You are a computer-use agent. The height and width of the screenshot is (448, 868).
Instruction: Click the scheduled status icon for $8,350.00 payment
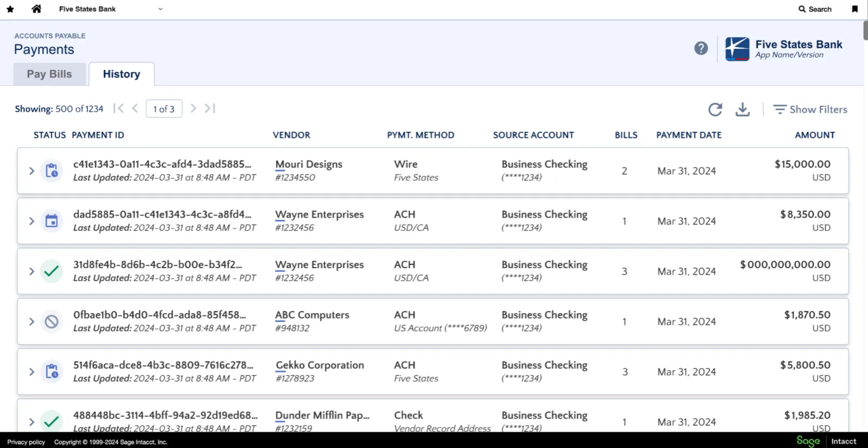[x=52, y=221]
